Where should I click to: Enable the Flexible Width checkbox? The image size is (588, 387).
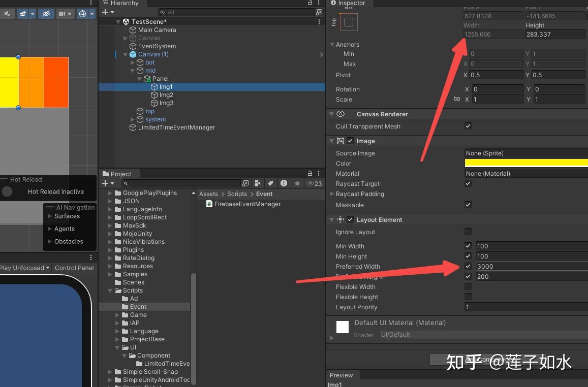click(468, 286)
